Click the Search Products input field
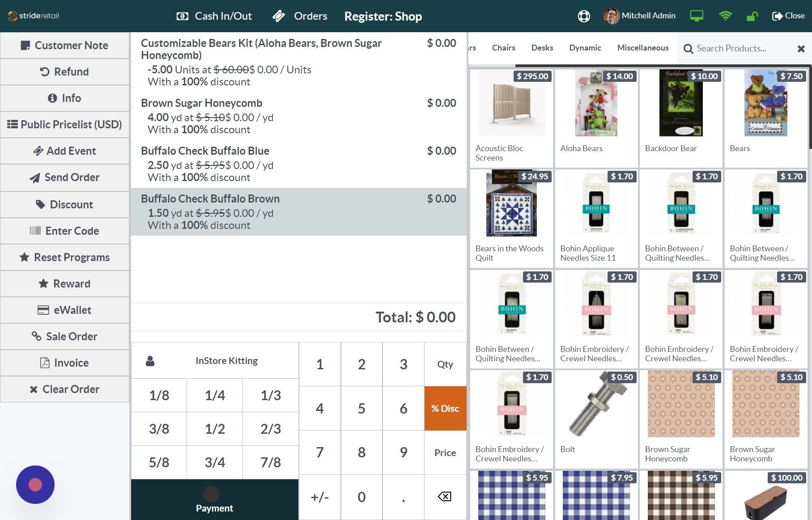 (738, 48)
